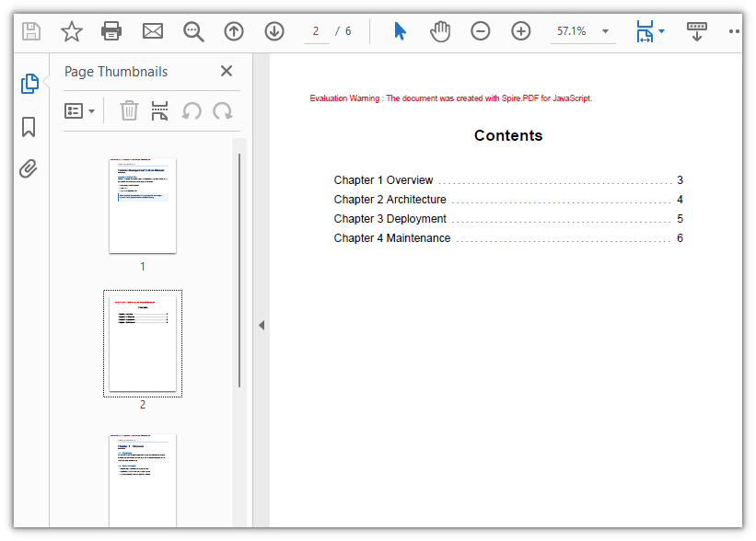Rotate page counterclockwise
The width and height of the screenshot is (756, 541).
tap(192, 110)
